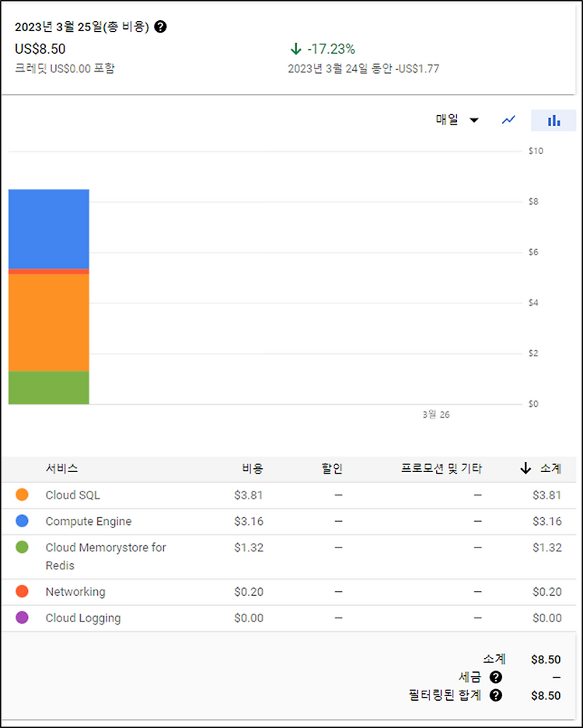Viewport: 583px width, 728px height.
Task: Click the 서비스 column header
Action: click(61, 468)
